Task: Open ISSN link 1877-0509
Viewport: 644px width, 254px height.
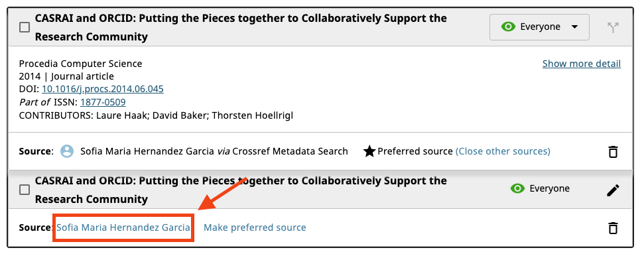Action: coord(103,102)
